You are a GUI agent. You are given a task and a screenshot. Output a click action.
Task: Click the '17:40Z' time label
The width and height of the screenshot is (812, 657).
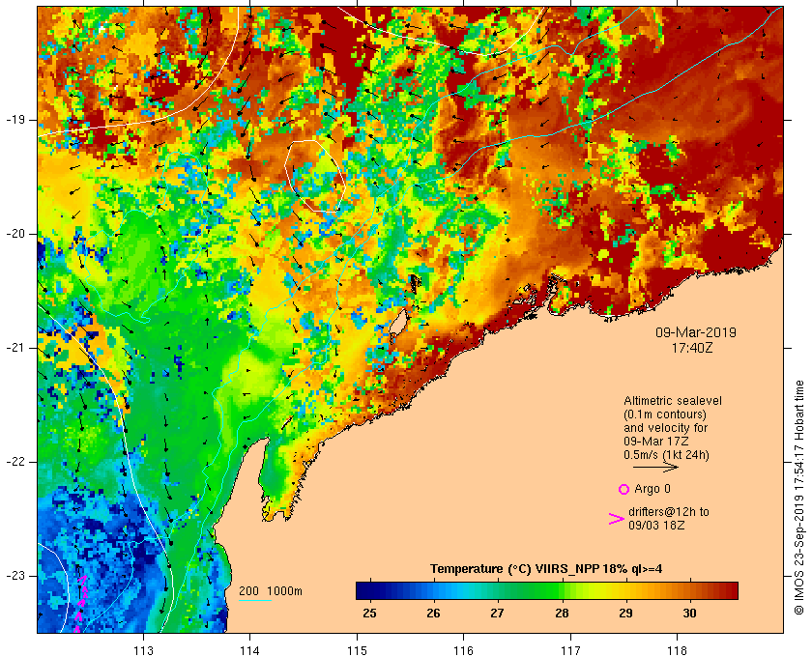[x=692, y=348]
